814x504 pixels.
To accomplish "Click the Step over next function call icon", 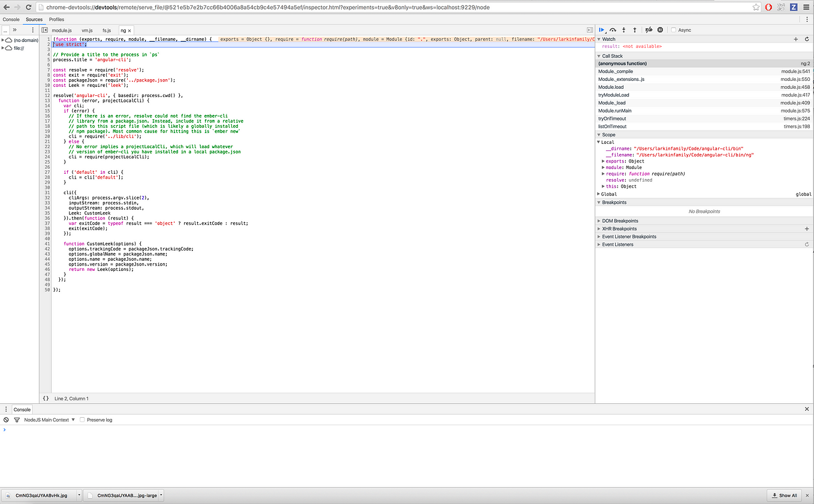I will 613,29.
